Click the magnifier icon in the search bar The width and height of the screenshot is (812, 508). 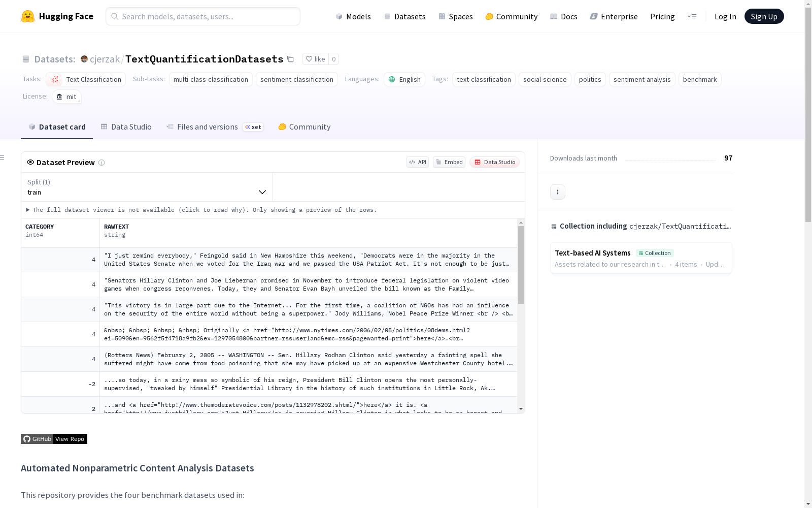115,16
